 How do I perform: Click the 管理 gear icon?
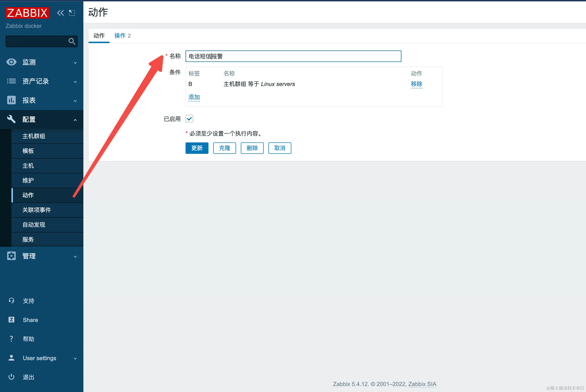(11, 256)
